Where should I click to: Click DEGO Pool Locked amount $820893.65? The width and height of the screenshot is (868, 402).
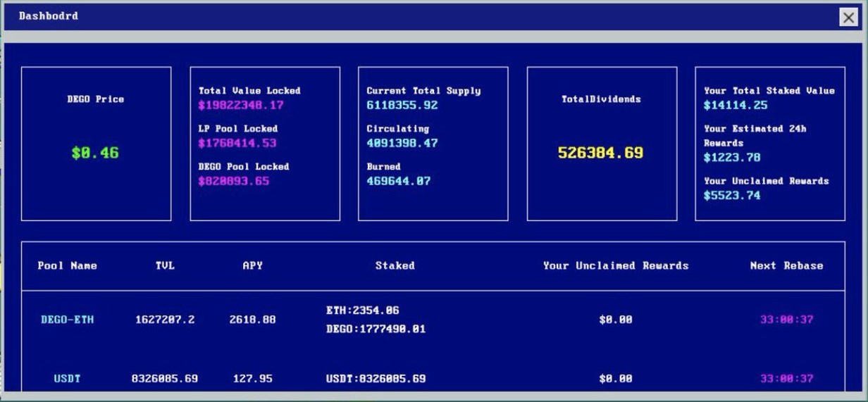click(234, 182)
